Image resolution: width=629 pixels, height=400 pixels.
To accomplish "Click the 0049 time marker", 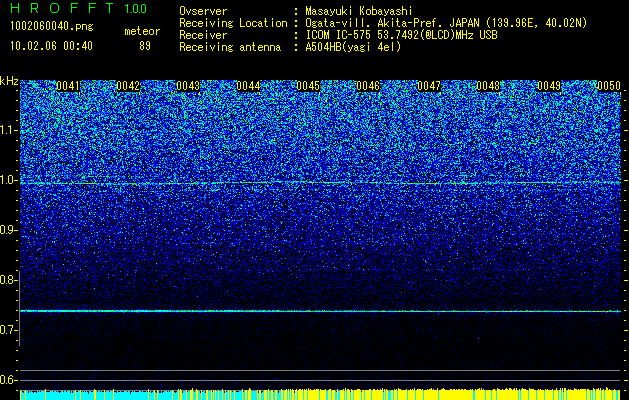I will click(x=549, y=86).
